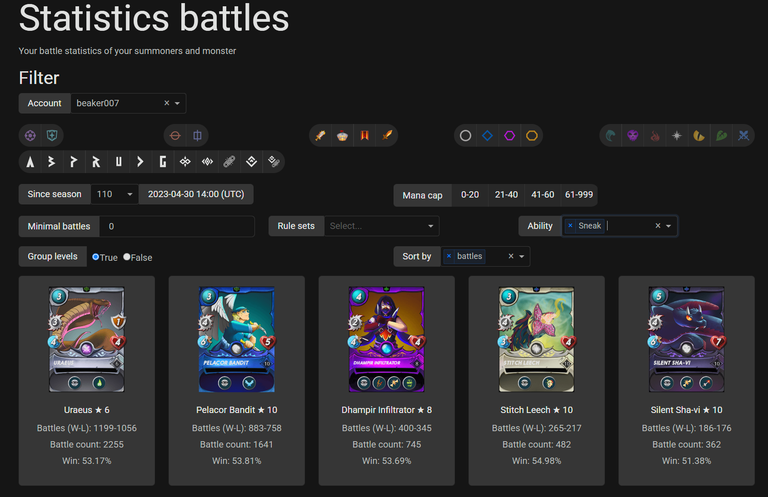The height and width of the screenshot is (497, 768).
Task: Toggle the chevron-shaped edition rune
Action: [141, 162]
